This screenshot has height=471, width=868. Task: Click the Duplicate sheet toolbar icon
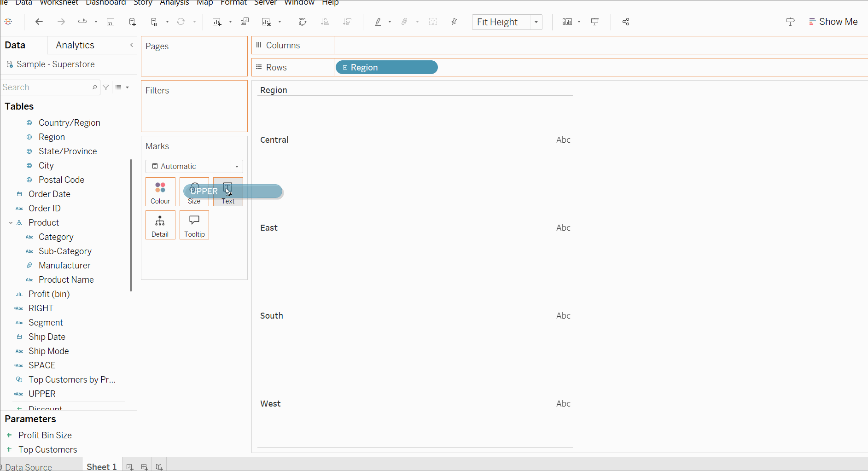[x=245, y=22]
